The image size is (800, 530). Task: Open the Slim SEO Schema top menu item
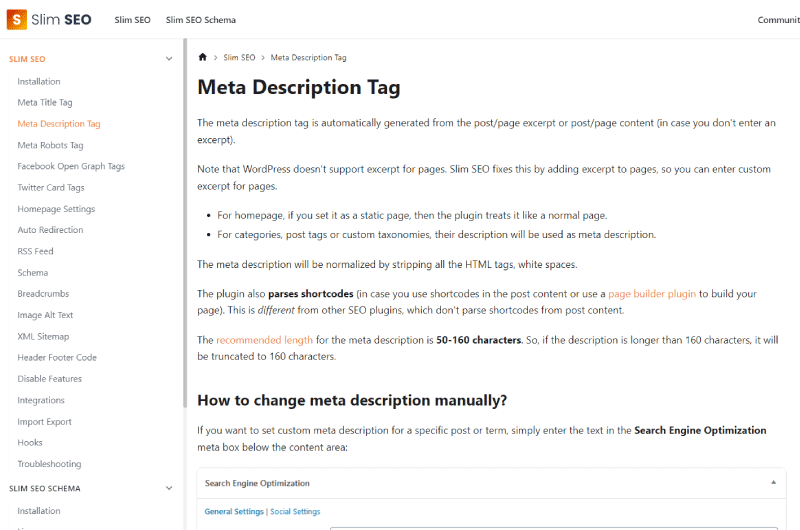(x=201, y=20)
